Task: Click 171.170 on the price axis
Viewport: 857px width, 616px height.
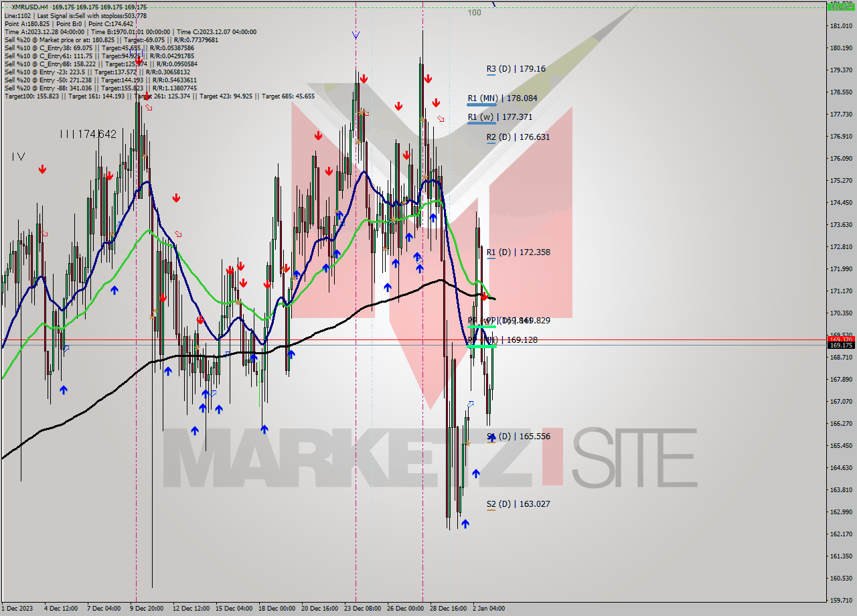Action: coord(840,291)
